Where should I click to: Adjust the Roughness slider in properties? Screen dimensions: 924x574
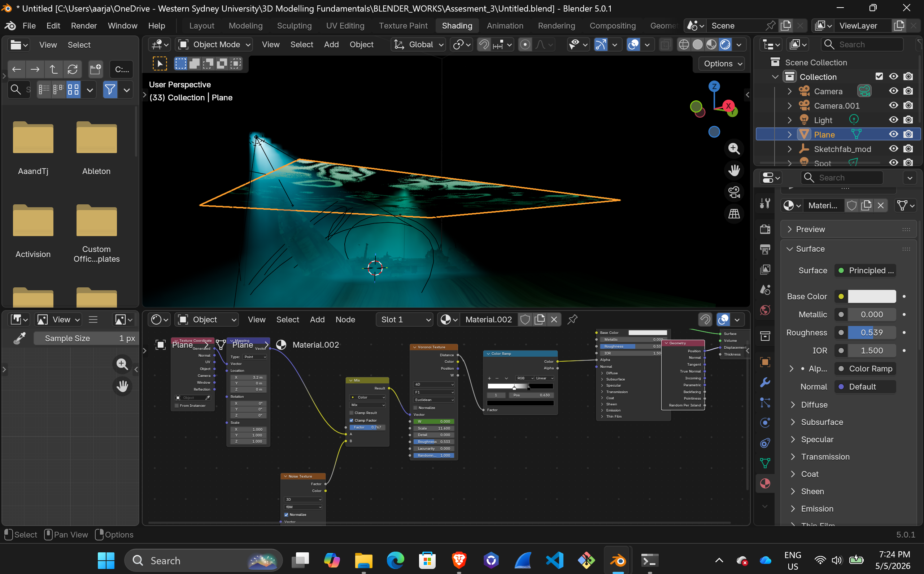coord(872,332)
